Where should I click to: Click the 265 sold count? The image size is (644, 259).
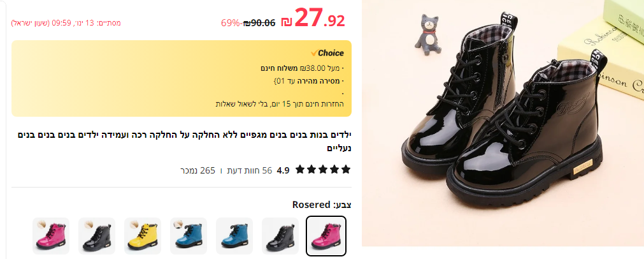[x=197, y=170]
